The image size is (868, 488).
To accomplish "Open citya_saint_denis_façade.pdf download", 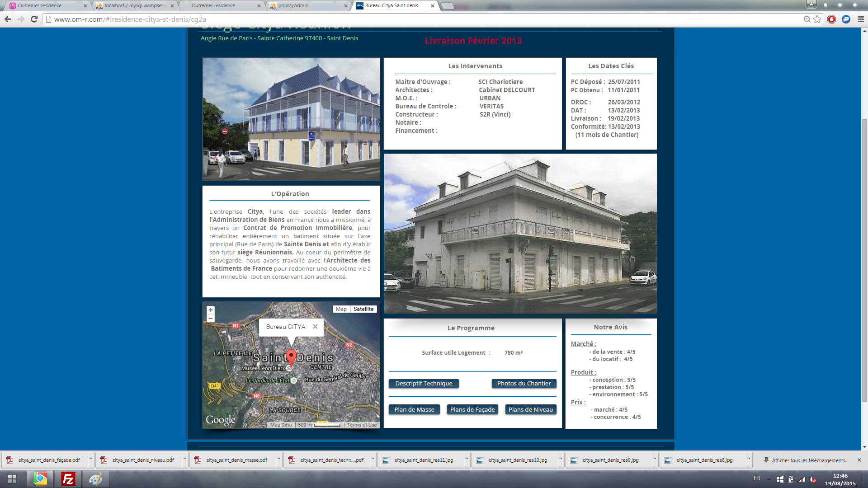I will [x=45, y=460].
